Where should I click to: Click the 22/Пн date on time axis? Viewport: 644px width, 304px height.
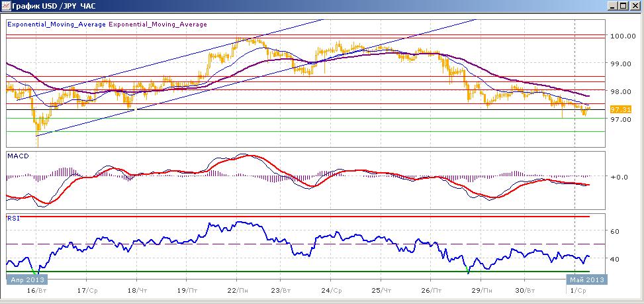tap(236, 291)
